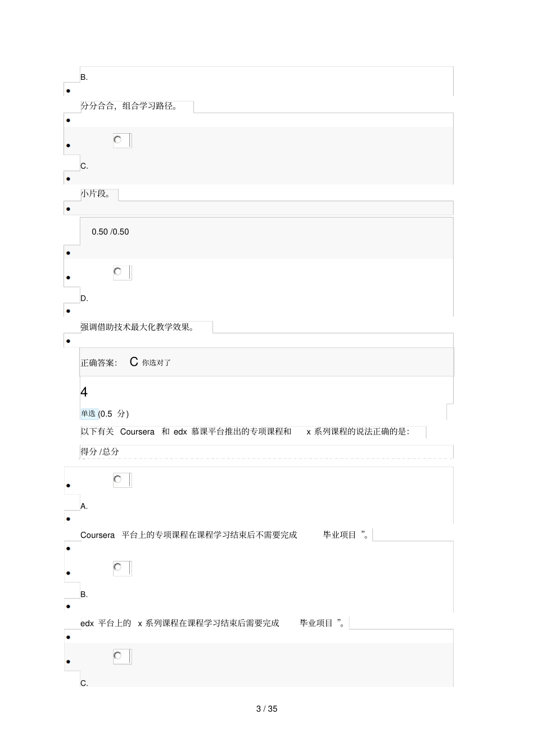534x756 pixels.
Task: Select the radio button for option C 小片段
Action: click(x=118, y=139)
